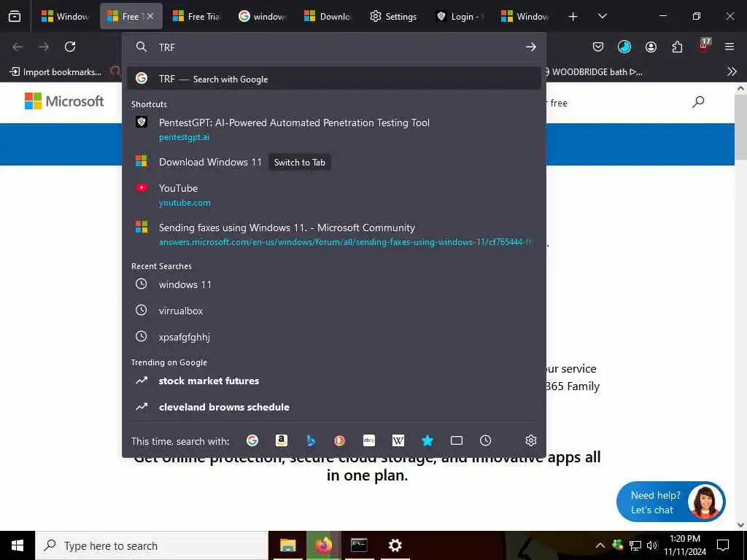Open the Firefox account icon

(651, 47)
